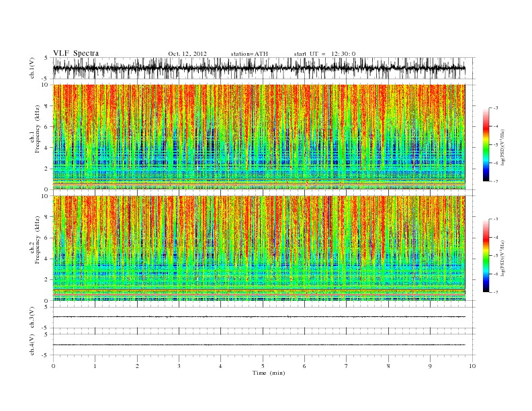This screenshot has width=532, height=411.
Task: Click the "ch.3(V)" axis label
Action: (32, 318)
